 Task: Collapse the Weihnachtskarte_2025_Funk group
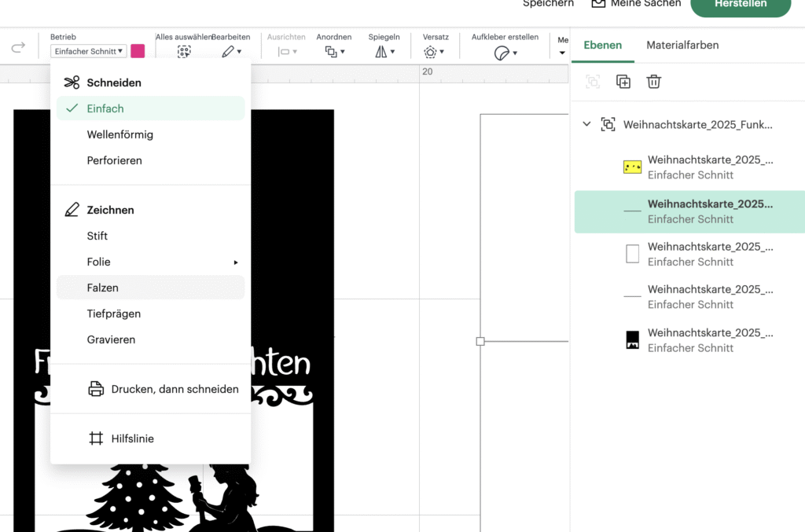586,124
